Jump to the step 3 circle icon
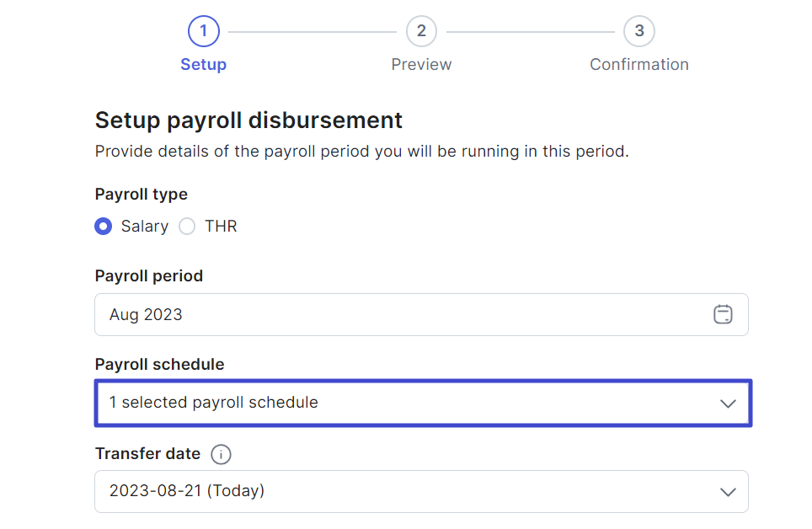 coord(639,31)
